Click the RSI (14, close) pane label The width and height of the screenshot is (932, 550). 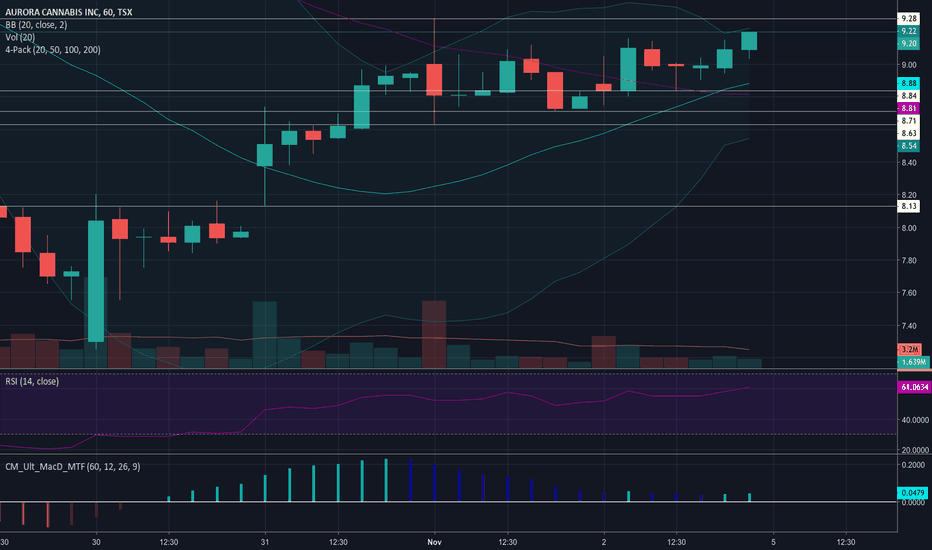(32, 381)
